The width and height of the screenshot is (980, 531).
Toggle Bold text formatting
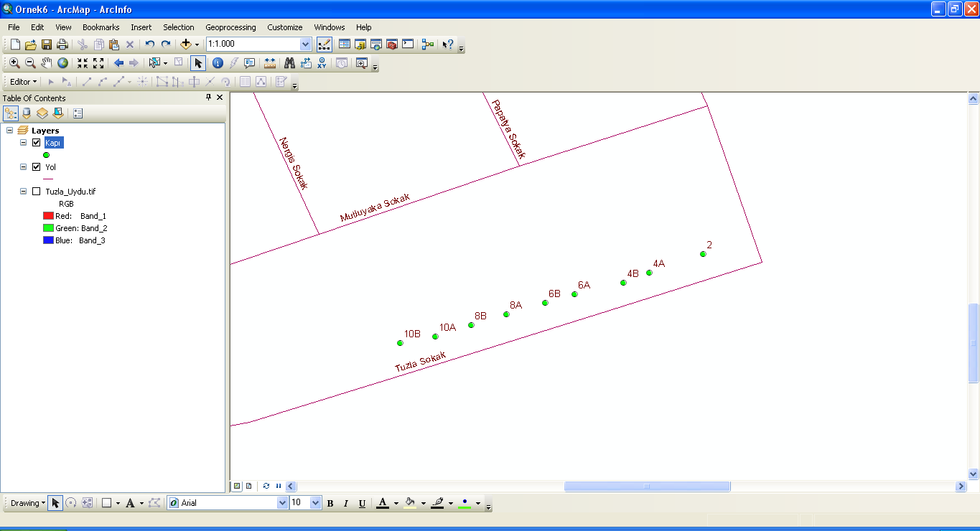click(x=330, y=503)
